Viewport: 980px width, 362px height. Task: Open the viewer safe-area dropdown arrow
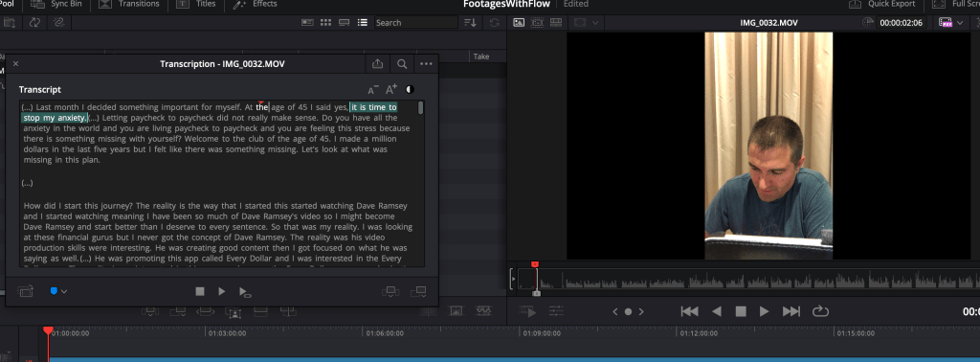click(x=595, y=23)
